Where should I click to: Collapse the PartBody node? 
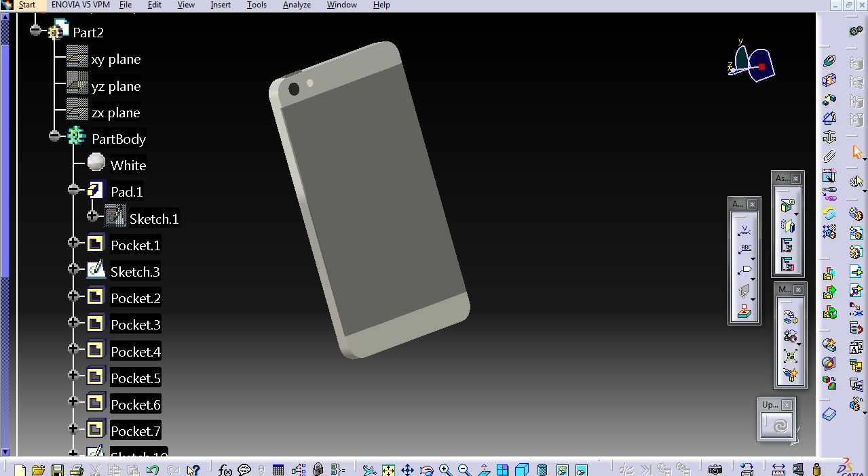point(55,136)
